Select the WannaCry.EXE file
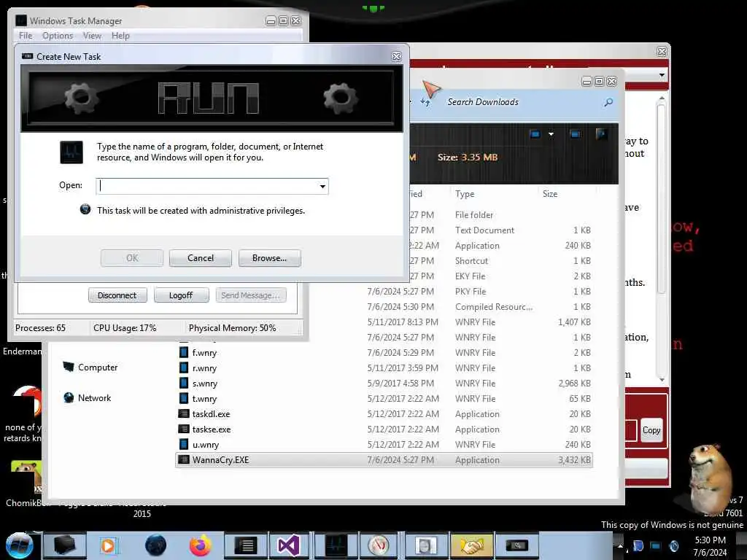 (384, 460)
